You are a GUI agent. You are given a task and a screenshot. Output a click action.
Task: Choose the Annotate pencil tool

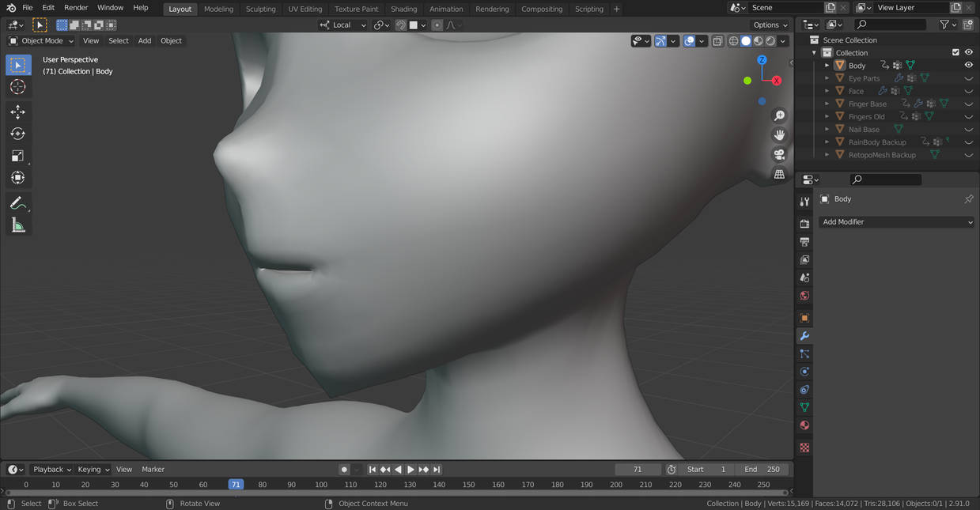click(x=17, y=203)
